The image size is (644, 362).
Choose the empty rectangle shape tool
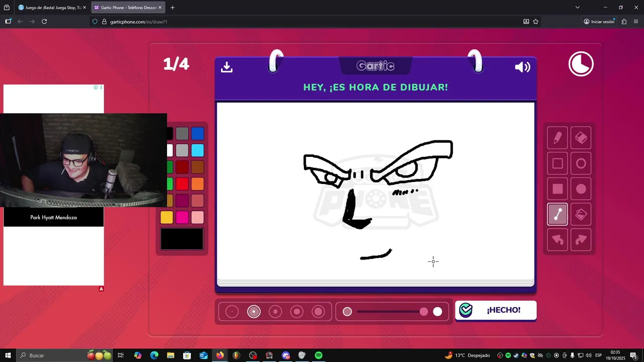point(557,163)
